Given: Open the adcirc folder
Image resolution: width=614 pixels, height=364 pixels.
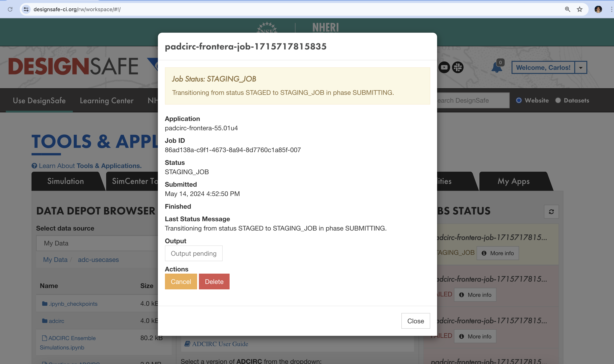Looking at the screenshot, I should tap(56, 321).
